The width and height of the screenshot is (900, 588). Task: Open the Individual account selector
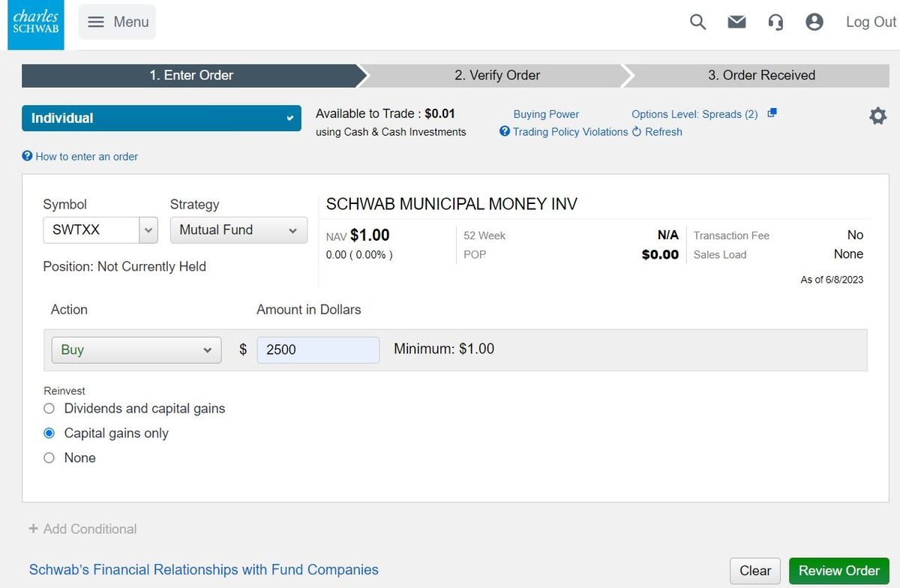161,118
